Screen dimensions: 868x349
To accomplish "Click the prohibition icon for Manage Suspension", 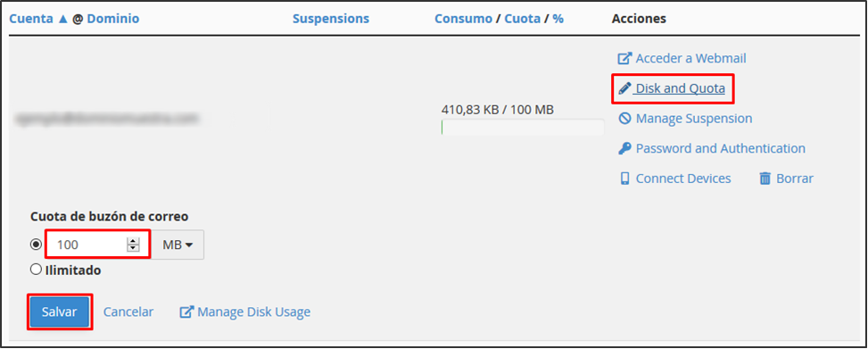I will tap(624, 119).
